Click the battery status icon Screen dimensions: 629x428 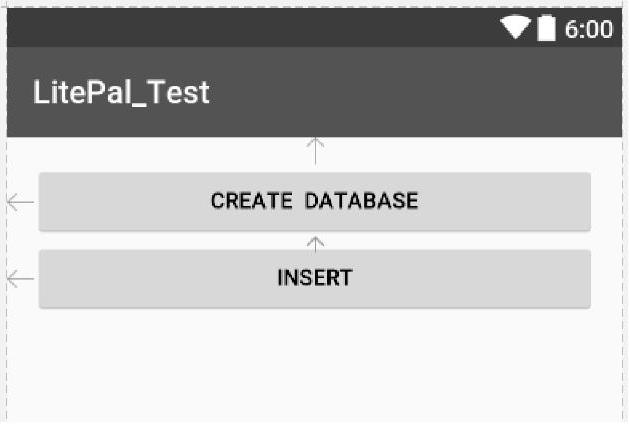tap(546, 29)
